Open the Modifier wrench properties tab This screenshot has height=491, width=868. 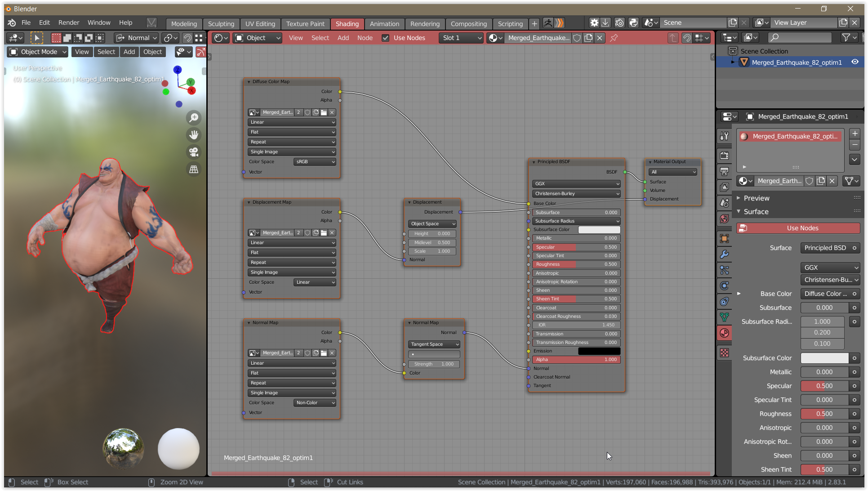pyautogui.click(x=725, y=254)
